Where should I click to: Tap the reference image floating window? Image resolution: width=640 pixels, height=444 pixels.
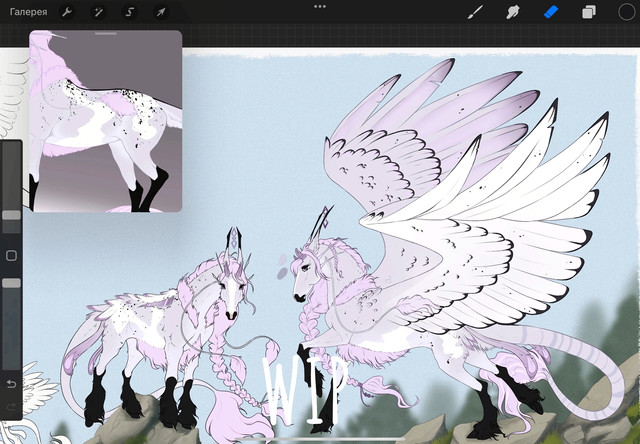pyautogui.click(x=105, y=121)
